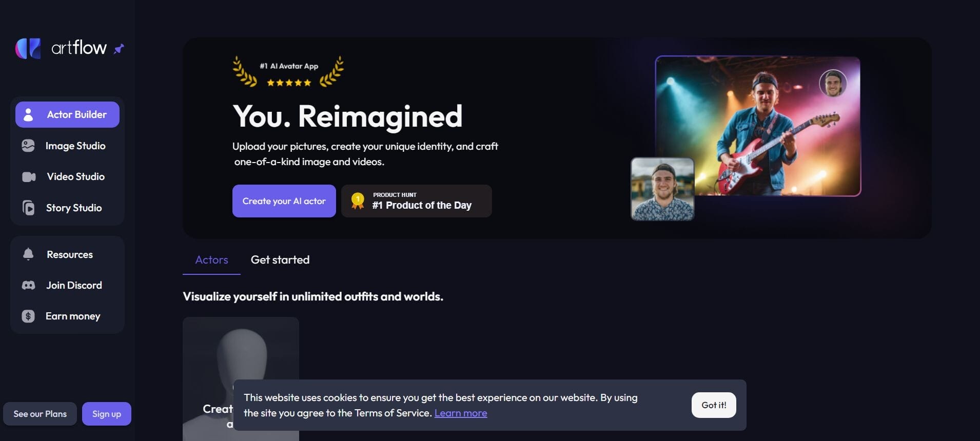Click the #1 AI Avatar App badge

pyautogui.click(x=288, y=72)
